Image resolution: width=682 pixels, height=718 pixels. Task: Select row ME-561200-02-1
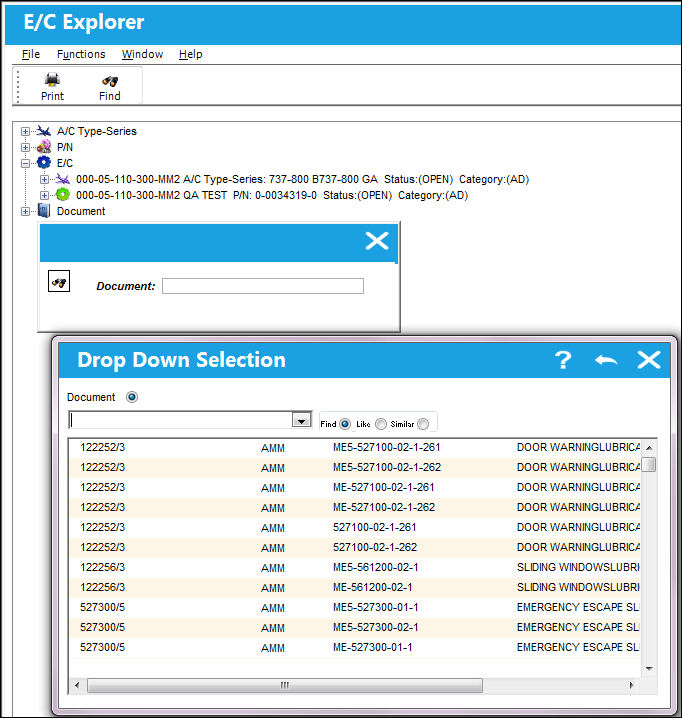coord(355,587)
